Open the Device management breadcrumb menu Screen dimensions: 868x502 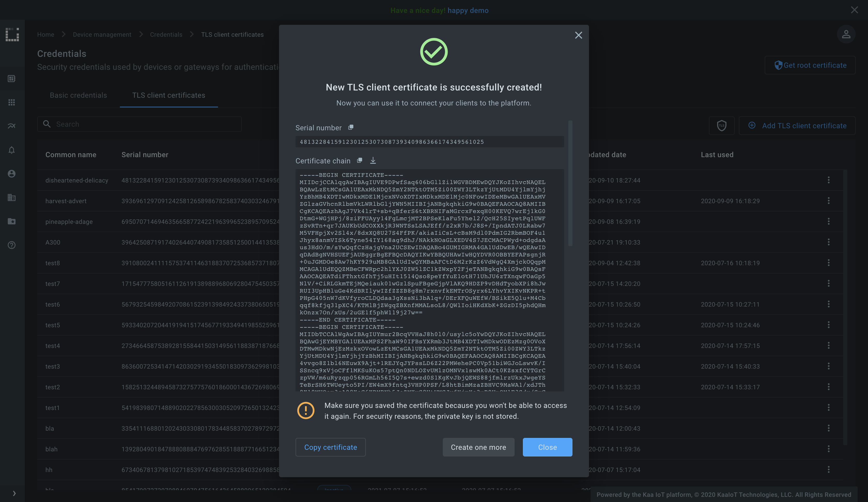point(102,34)
